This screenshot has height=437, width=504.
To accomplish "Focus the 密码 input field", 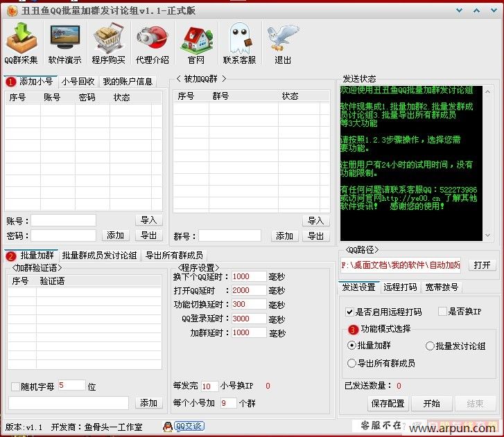I will coord(63,235).
